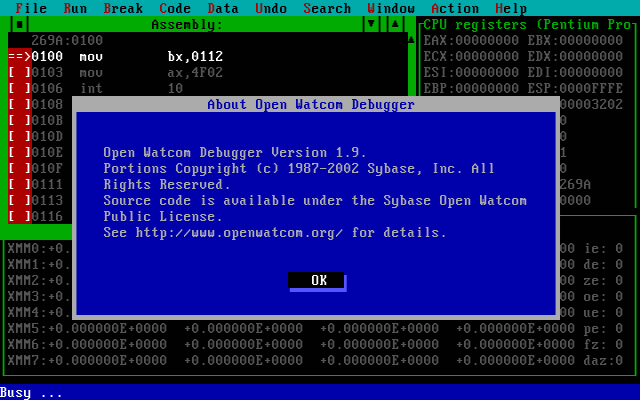Select the EBX register value
The image size is (640, 400).
point(591,40)
